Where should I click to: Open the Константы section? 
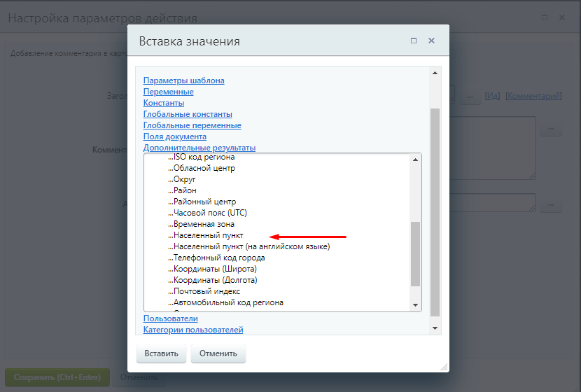164,103
